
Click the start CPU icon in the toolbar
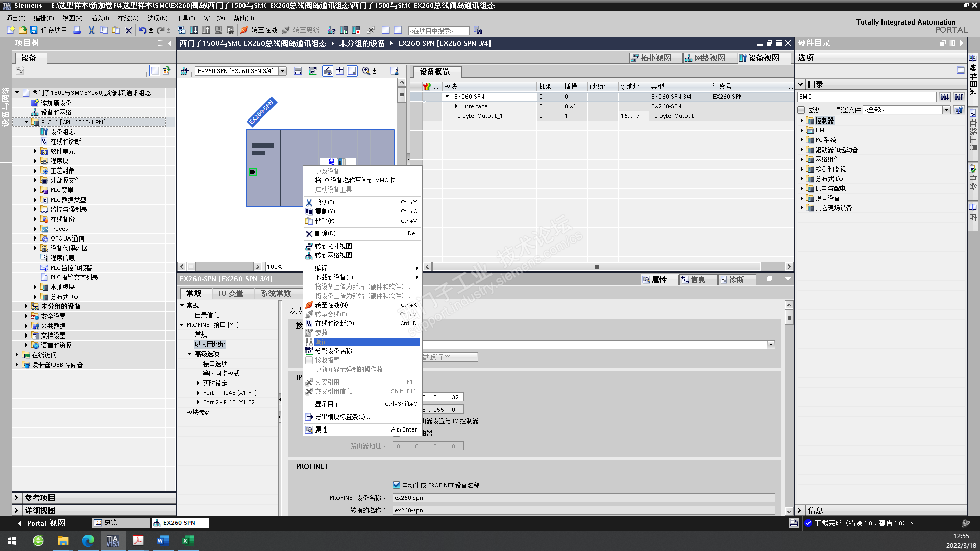(344, 30)
